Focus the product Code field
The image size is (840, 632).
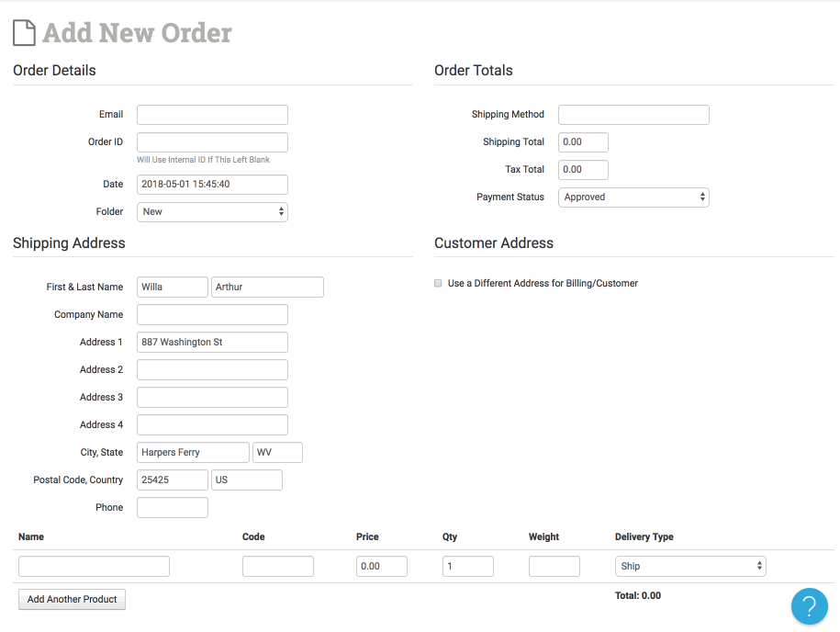[x=278, y=567]
